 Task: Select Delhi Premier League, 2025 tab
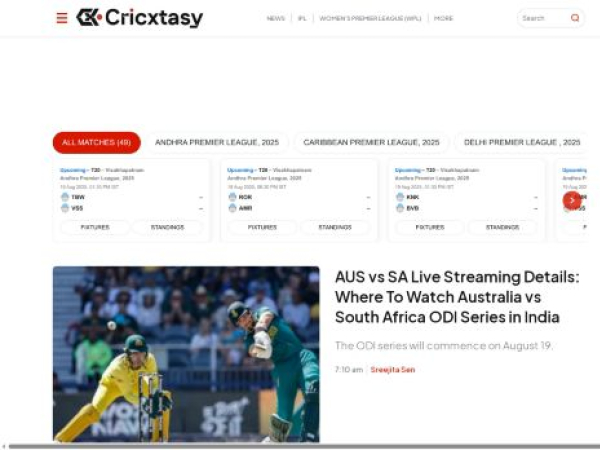[x=522, y=143]
